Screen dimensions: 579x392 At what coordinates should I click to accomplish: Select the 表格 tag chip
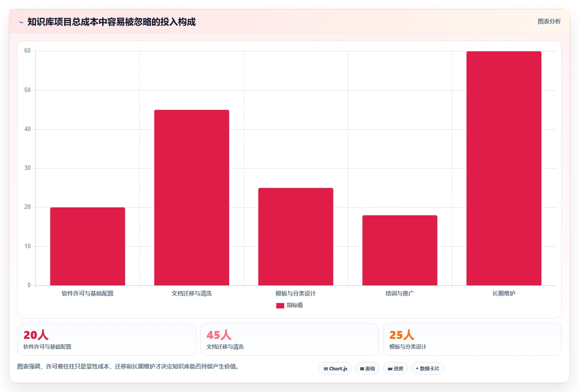click(x=367, y=369)
